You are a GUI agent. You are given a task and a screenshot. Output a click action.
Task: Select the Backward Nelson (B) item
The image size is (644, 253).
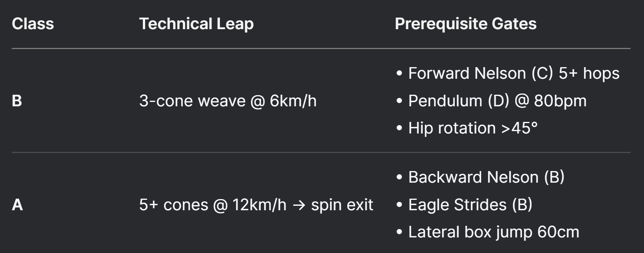point(486,177)
